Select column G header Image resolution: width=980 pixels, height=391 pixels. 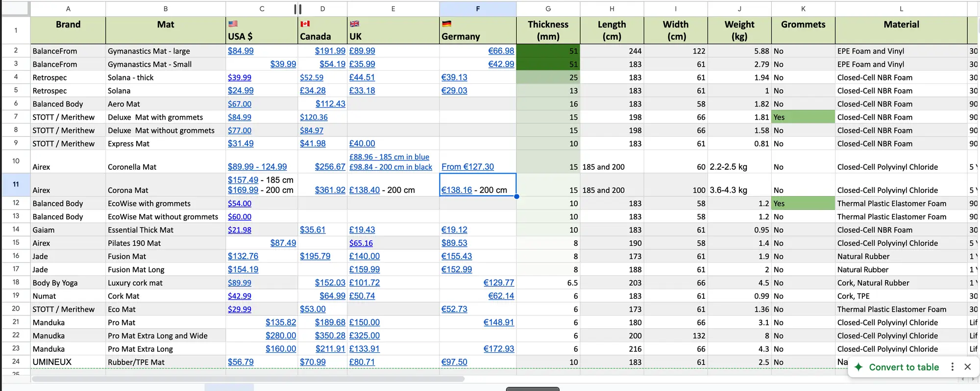tap(548, 9)
